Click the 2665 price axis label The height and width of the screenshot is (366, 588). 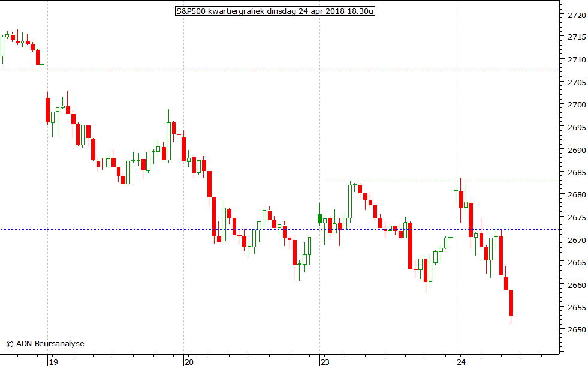(x=577, y=262)
